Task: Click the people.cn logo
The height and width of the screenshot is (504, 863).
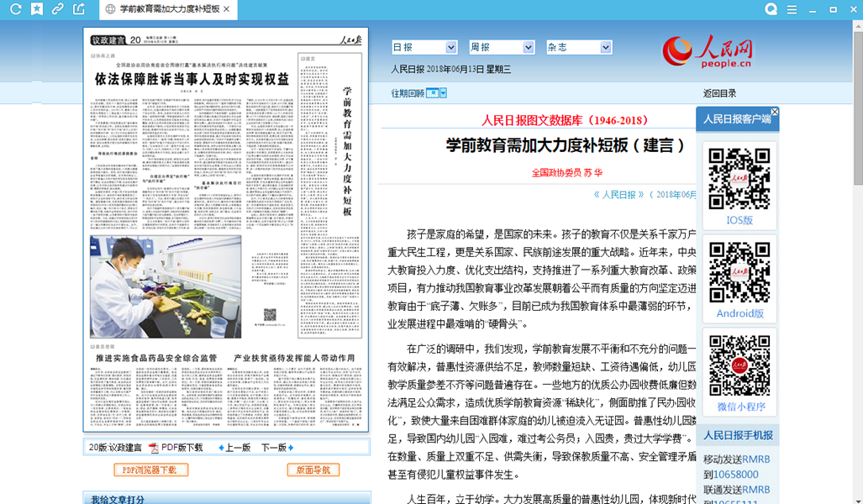Action: [708, 51]
